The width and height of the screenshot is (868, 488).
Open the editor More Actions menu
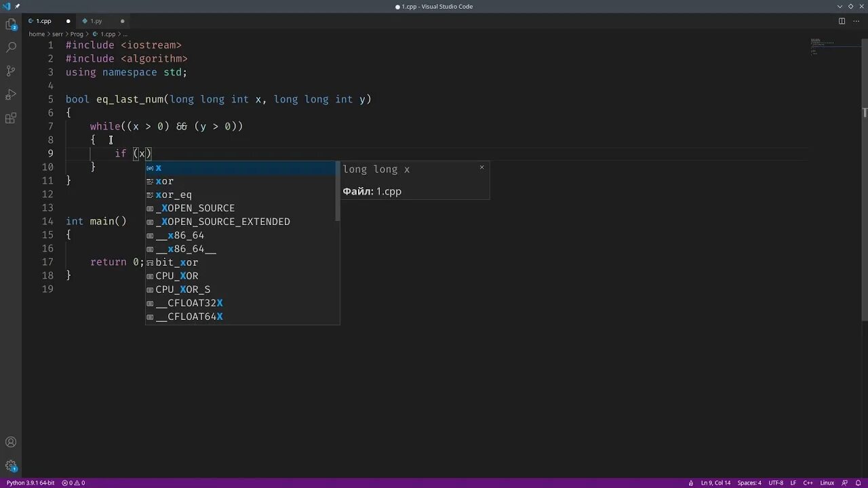(856, 21)
